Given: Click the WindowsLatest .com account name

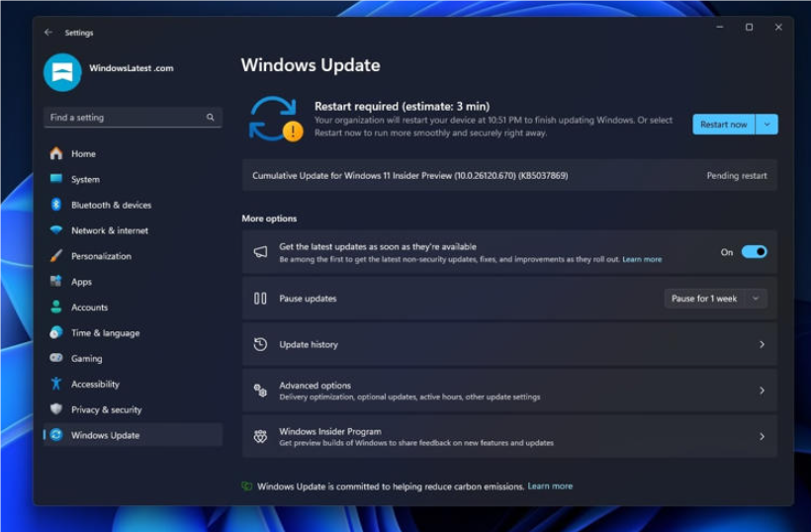Looking at the screenshot, I should point(132,67).
